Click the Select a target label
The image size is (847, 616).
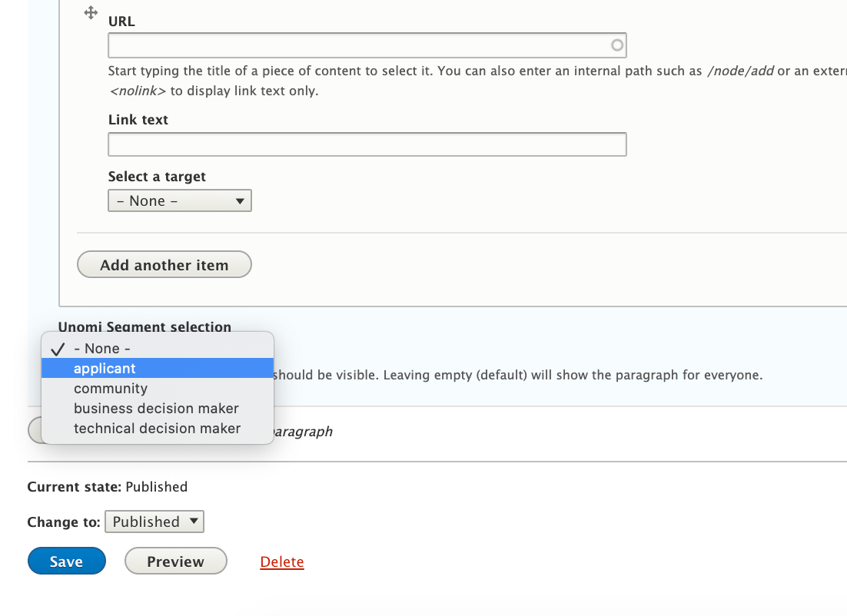pyautogui.click(x=157, y=177)
